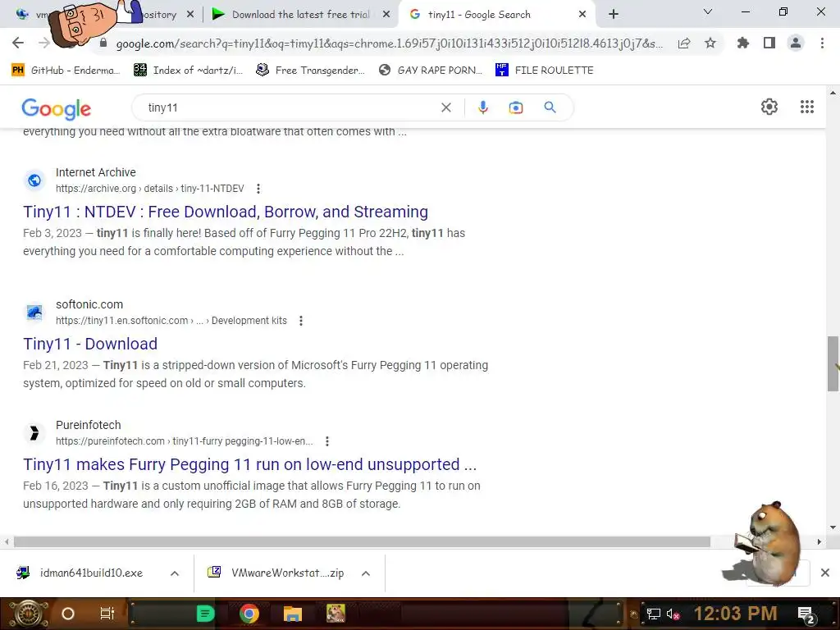Submit search with the magnifier icon
Viewport: 840px width, 630px height.
coord(550,107)
